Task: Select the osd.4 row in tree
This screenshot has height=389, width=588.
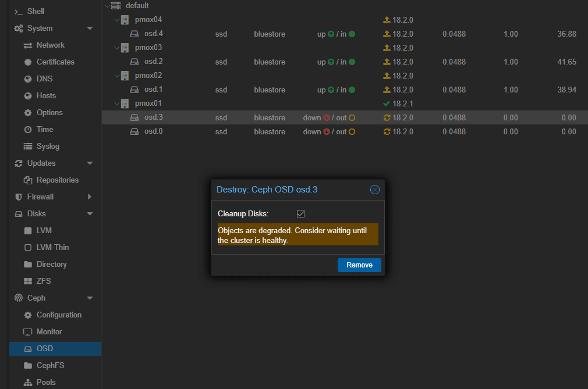Action: [345, 34]
